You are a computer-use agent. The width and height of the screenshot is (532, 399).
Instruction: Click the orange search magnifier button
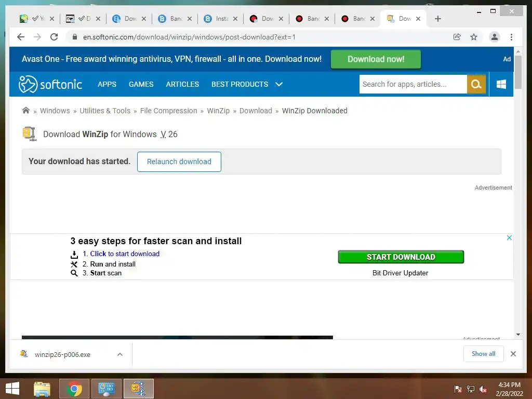[476, 84]
